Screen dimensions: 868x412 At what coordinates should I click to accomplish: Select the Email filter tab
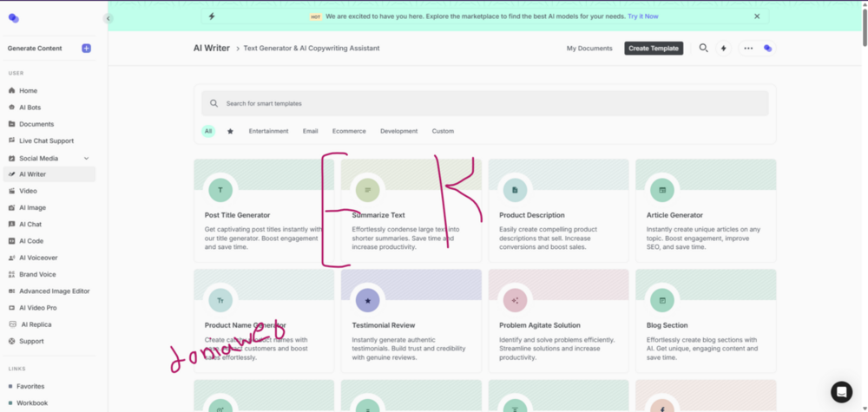pyautogui.click(x=310, y=132)
